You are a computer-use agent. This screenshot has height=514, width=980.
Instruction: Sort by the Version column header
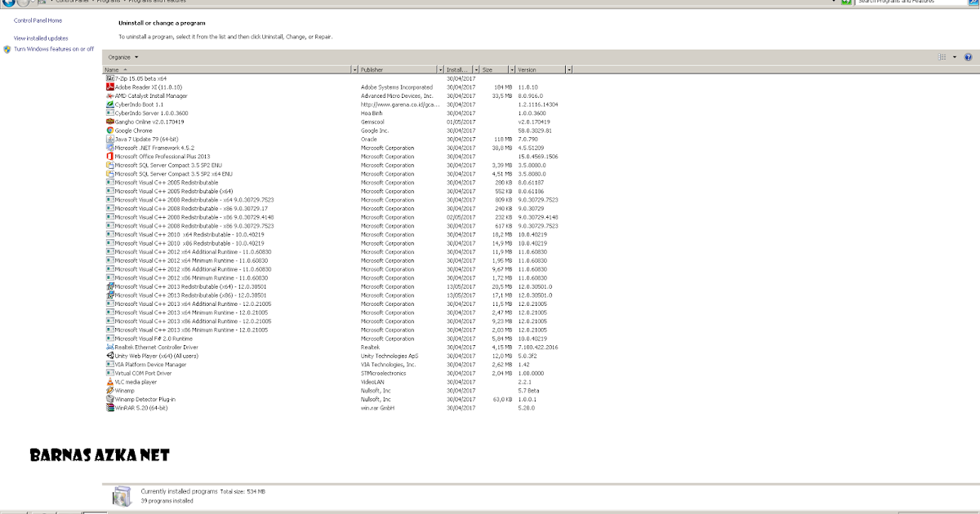[x=540, y=69]
